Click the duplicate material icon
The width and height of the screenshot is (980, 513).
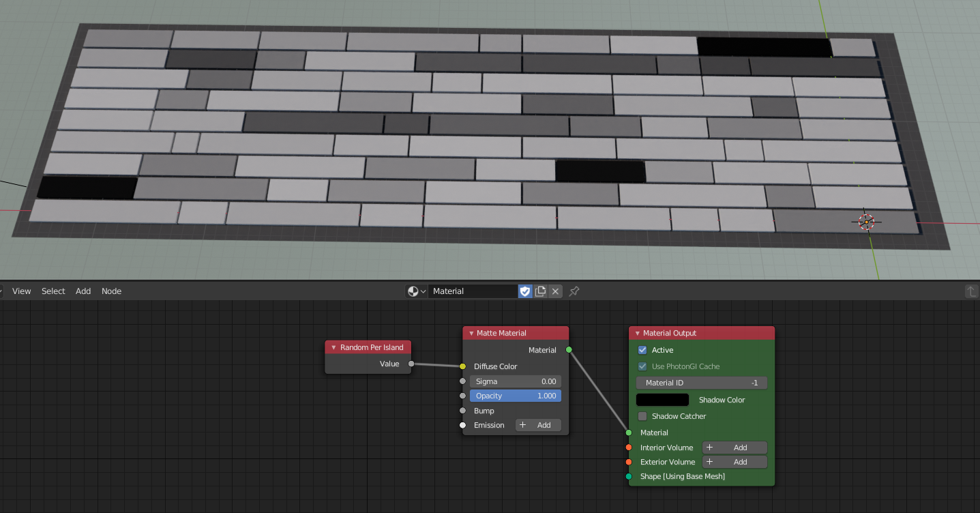pyautogui.click(x=540, y=291)
